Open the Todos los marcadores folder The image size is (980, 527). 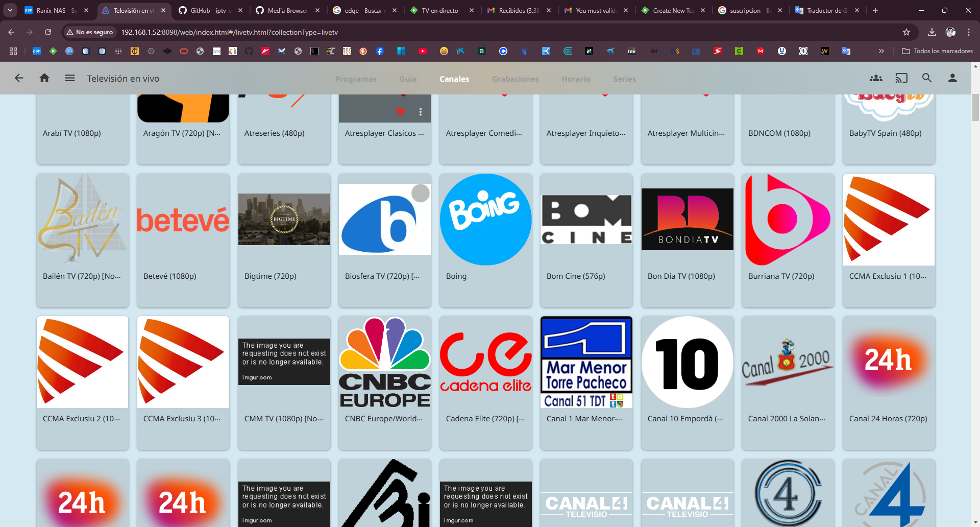pyautogui.click(x=937, y=51)
